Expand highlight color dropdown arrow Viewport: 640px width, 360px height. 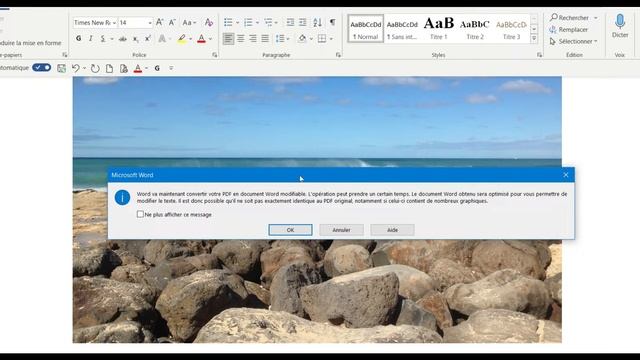point(190,39)
